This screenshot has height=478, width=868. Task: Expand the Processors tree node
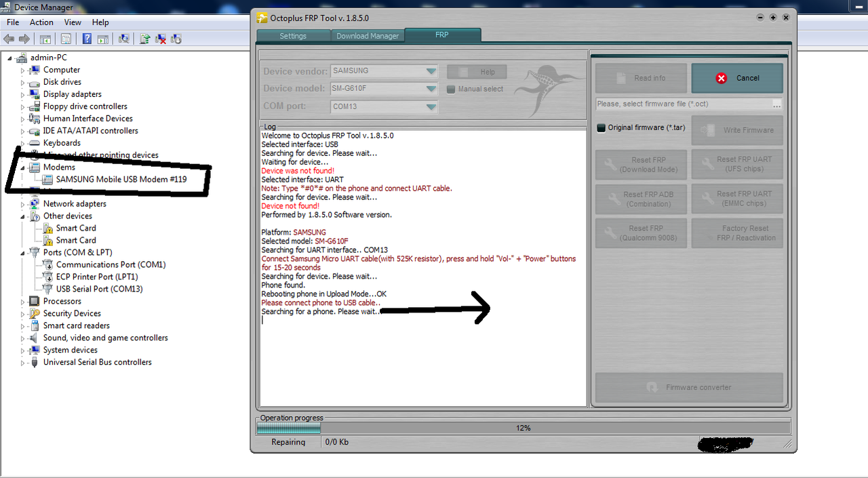(x=22, y=302)
